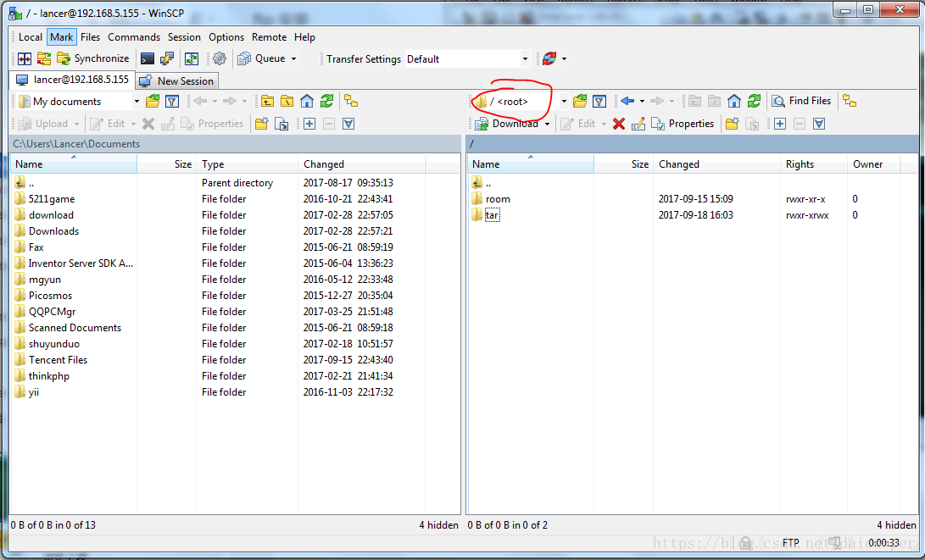Image resolution: width=925 pixels, height=560 pixels.
Task: Rename selected remote file icon
Action: (638, 124)
